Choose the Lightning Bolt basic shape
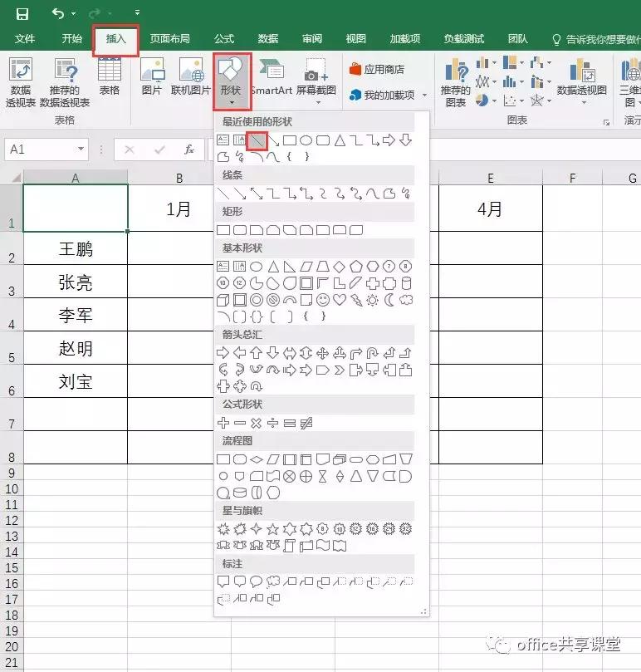This screenshot has height=672, width=641. [x=356, y=300]
